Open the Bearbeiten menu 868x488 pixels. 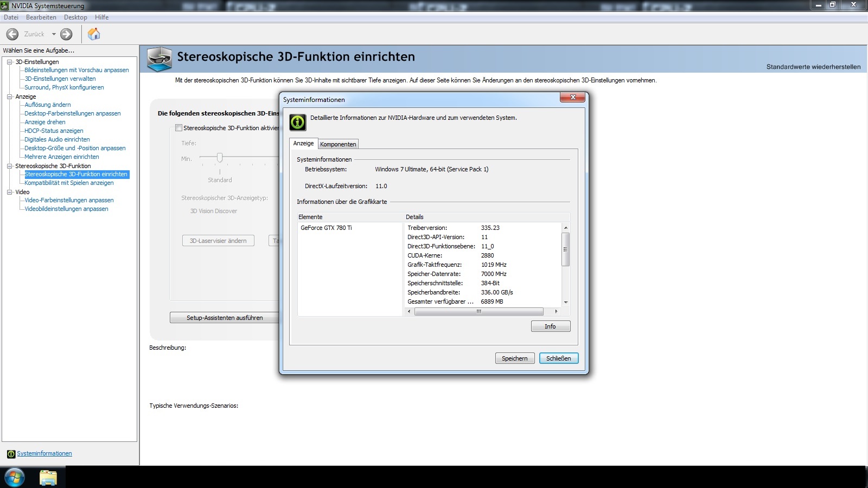coord(41,17)
